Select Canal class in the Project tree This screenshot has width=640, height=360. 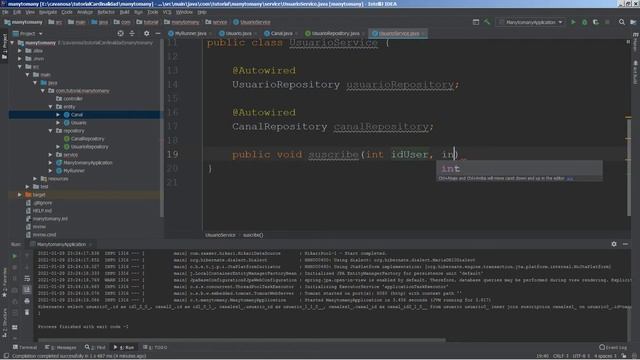click(77, 115)
